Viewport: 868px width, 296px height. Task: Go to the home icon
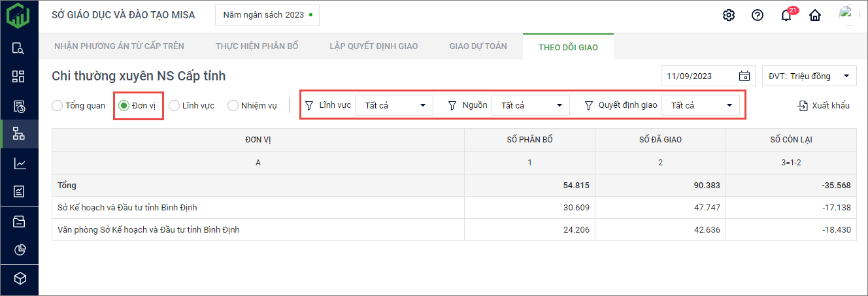(815, 15)
